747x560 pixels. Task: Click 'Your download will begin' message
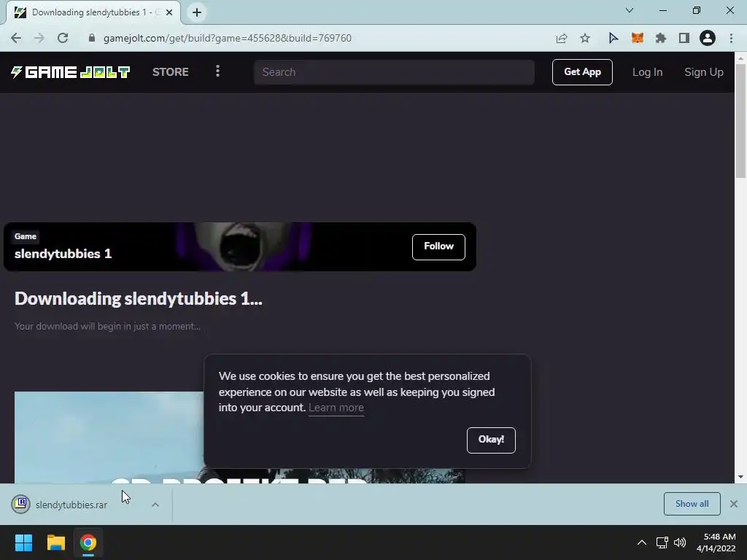107,326
